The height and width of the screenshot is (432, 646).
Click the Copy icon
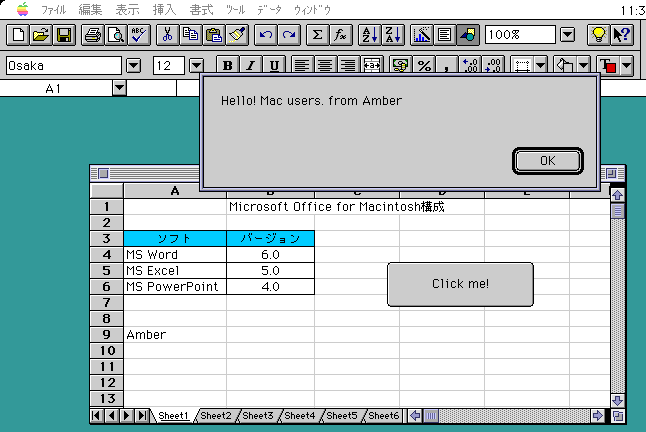190,35
